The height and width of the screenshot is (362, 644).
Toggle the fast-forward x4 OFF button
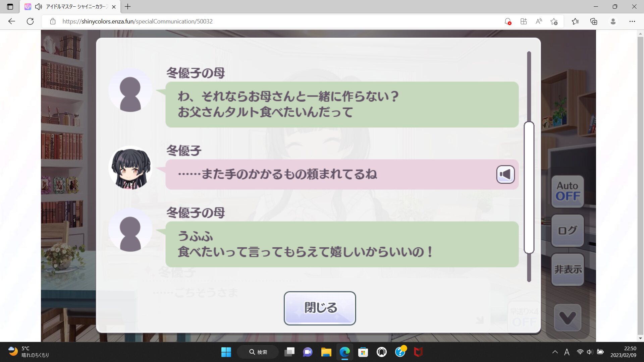[x=524, y=317]
